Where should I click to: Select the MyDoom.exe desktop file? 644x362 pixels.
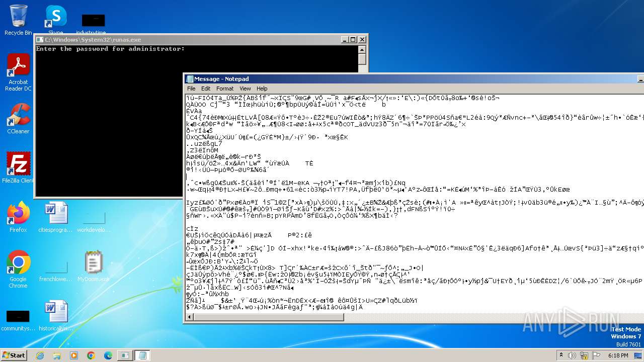94,266
